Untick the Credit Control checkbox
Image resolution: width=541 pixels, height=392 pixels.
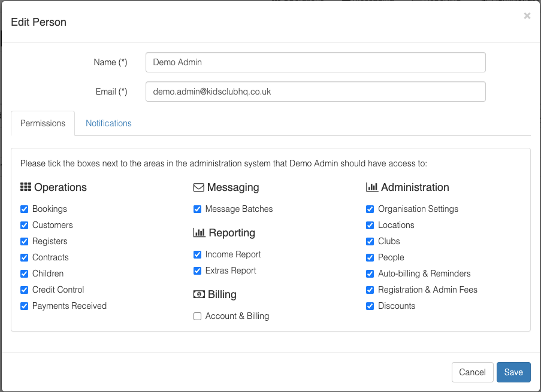pos(24,290)
